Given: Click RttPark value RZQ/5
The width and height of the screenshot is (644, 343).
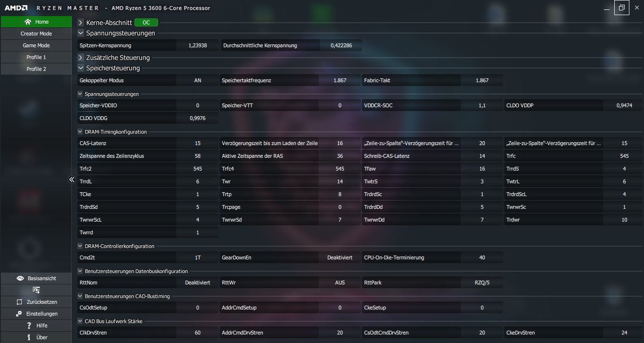Looking at the screenshot, I should click(482, 283).
